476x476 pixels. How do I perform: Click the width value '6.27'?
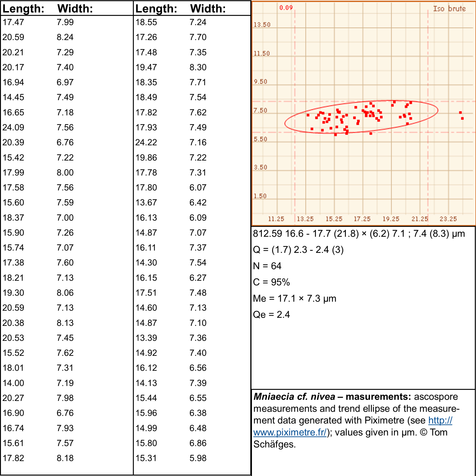click(x=198, y=278)
